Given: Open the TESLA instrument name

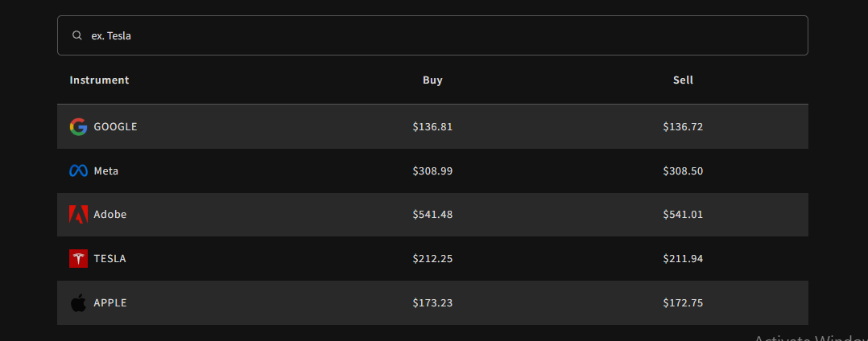Looking at the screenshot, I should tap(110, 259).
